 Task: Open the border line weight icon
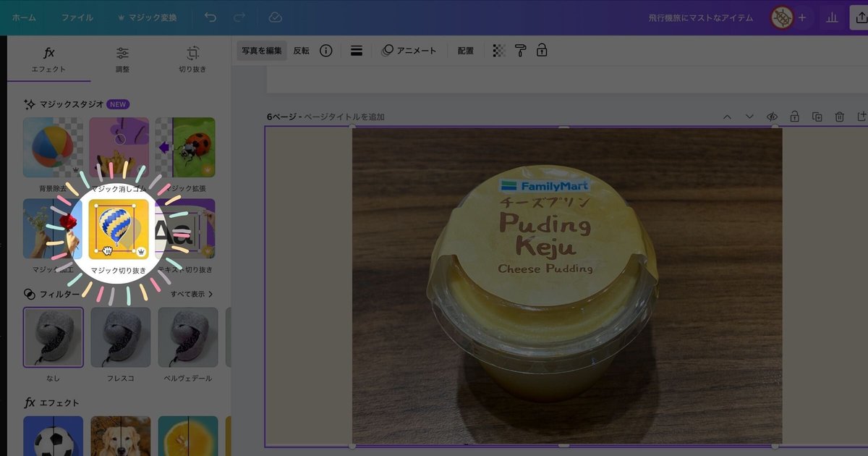[x=356, y=51]
